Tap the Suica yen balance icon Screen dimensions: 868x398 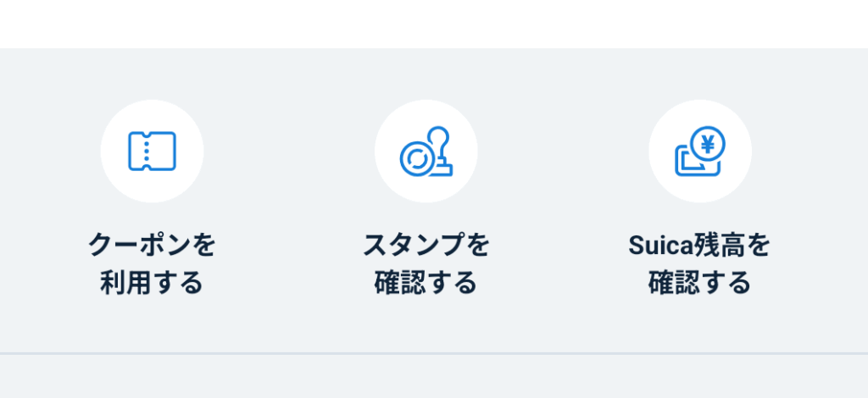tap(700, 152)
